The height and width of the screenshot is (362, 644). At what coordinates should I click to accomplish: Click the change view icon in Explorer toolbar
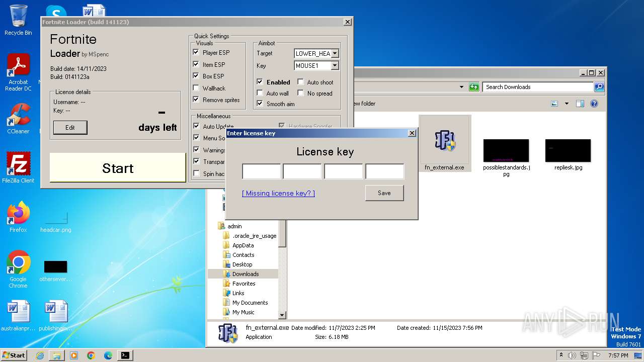[554, 104]
